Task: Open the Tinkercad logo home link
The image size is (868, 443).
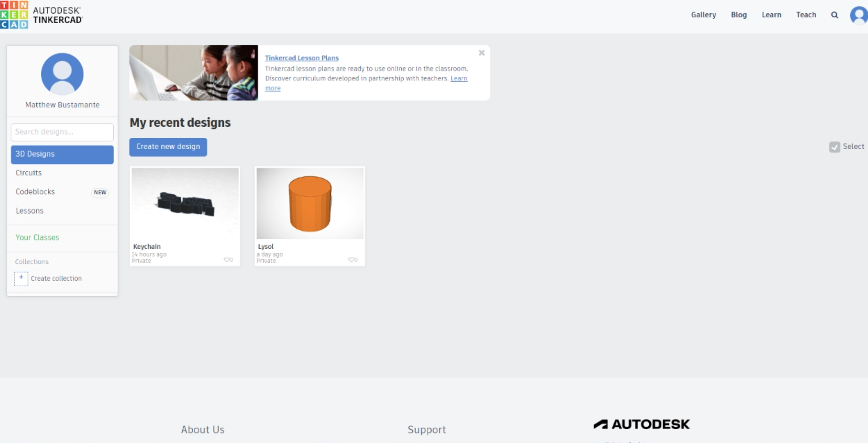Action: (x=41, y=15)
